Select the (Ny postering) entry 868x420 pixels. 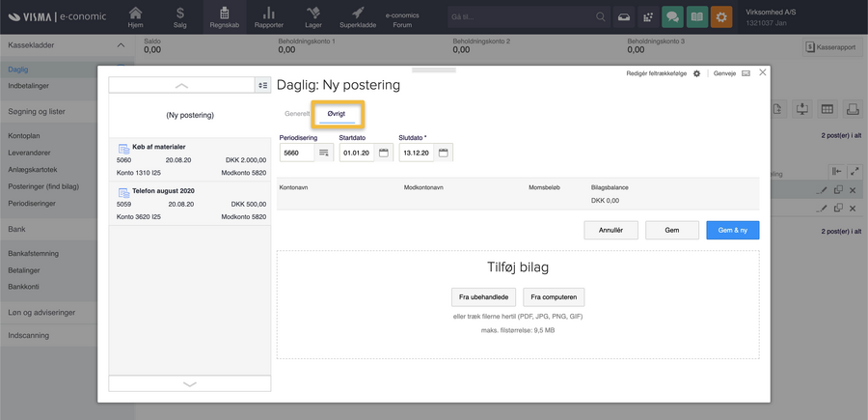[190, 115]
